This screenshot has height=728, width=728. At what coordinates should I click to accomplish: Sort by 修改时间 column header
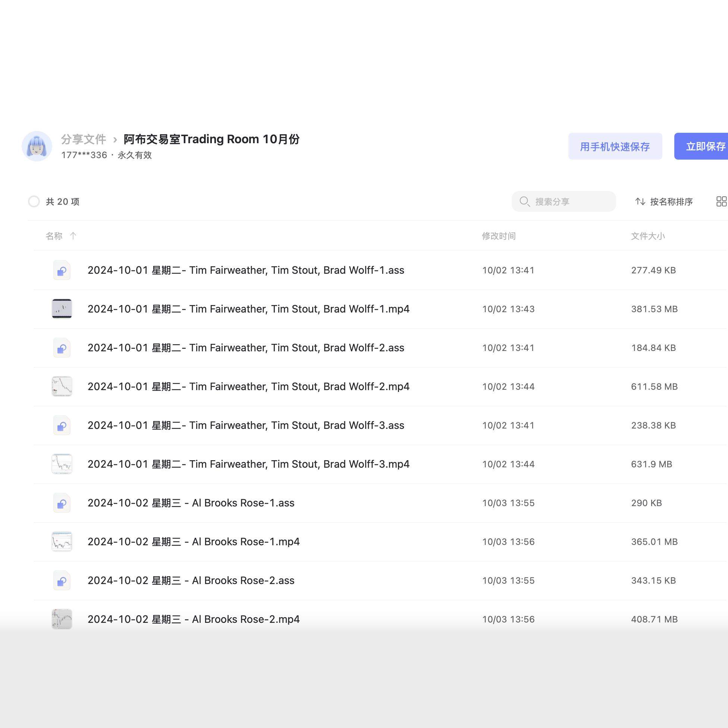coord(499,236)
